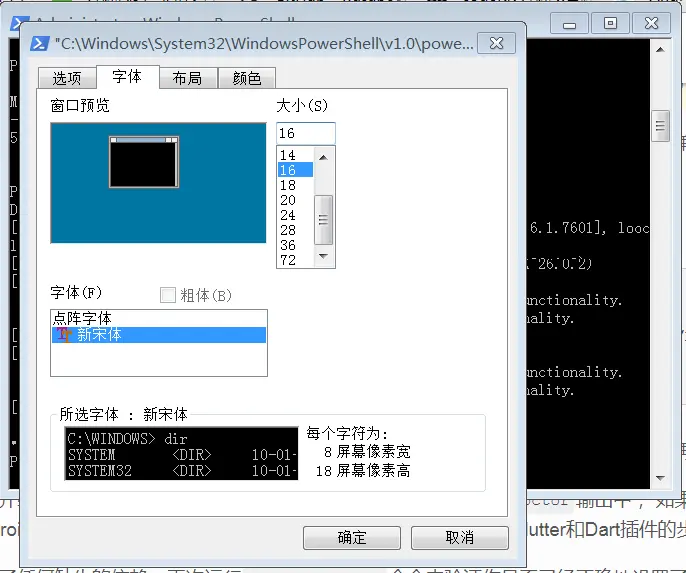Image resolution: width=686 pixels, height=573 pixels.
Task: Click PowerShell window scroll down arrow
Action: (x=660, y=479)
